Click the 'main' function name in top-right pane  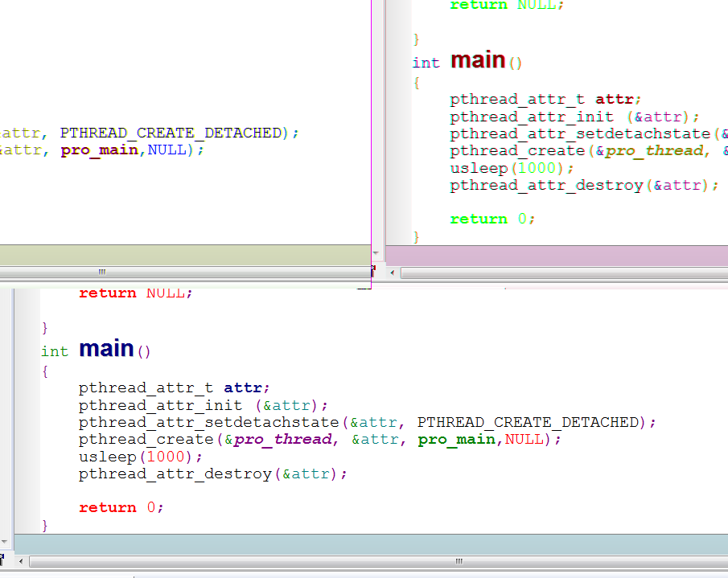coord(478,59)
